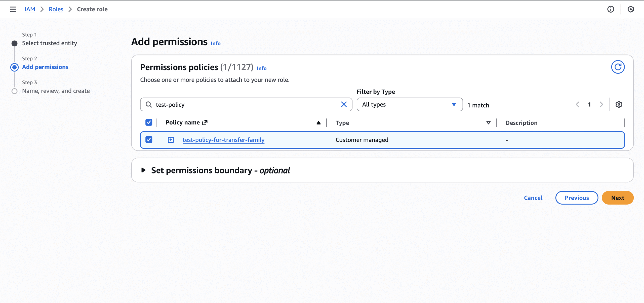Go to Roles in the breadcrumb
The height and width of the screenshot is (303, 644).
56,9
